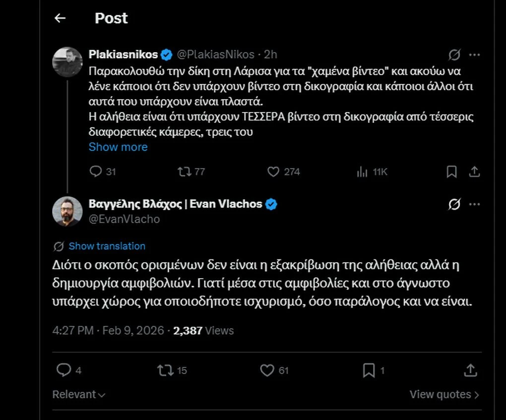The width and height of the screenshot is (506, 420).
Task: Open the Relevant sort dropdown
Action: click(78, 394)
